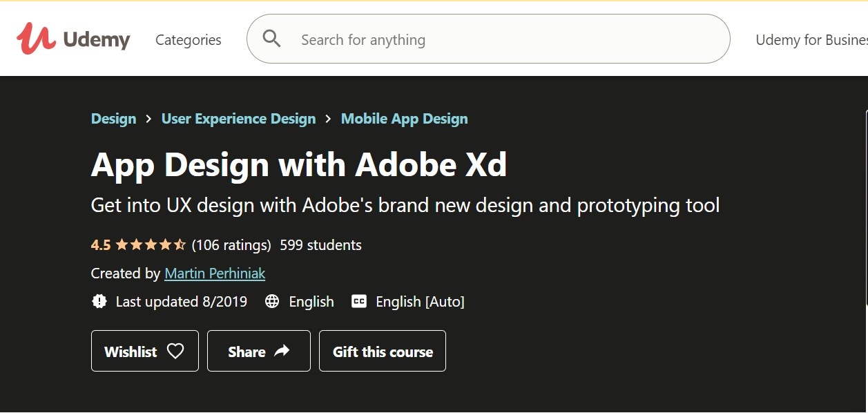The width and height of the screenshot is (868, 413).
Task: Click the closed captions CC icon
Action: (x=359, y=301)
